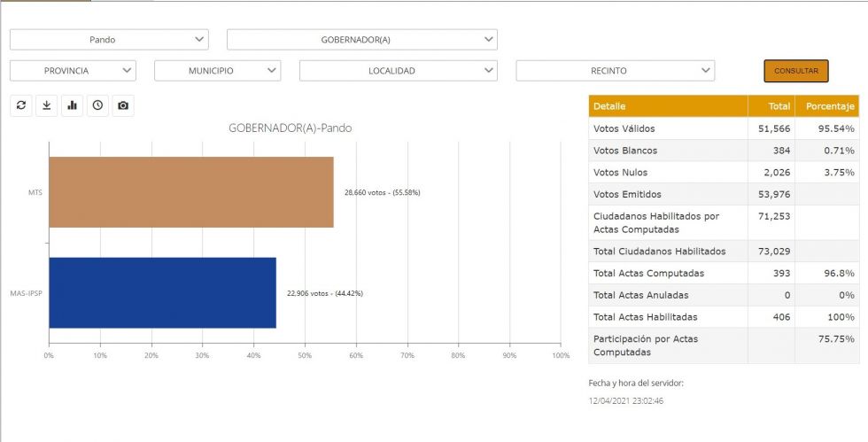Viewport: 868px width, 442px height.
Task: Click the 2,026 null votes value
Action: coord(777,173)
